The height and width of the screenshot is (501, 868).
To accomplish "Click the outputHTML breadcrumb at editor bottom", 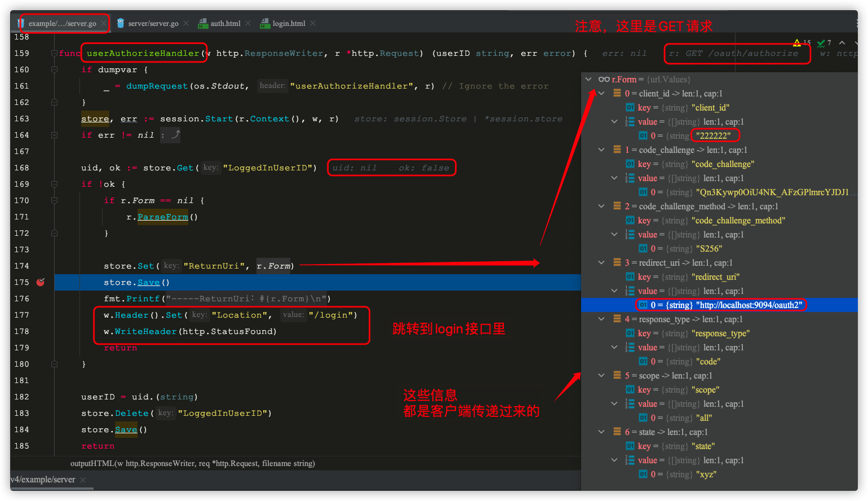I will [192, 464].
